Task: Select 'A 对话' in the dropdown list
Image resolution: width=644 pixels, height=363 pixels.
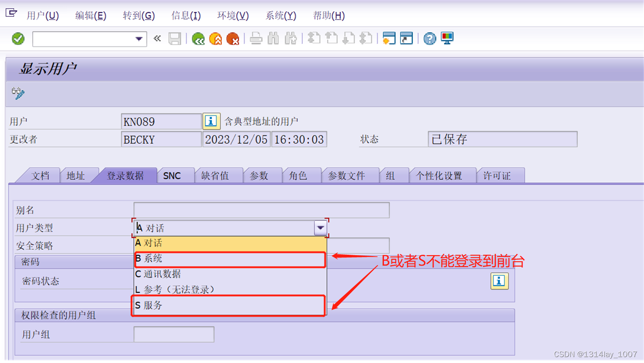Action: point(230,243)
